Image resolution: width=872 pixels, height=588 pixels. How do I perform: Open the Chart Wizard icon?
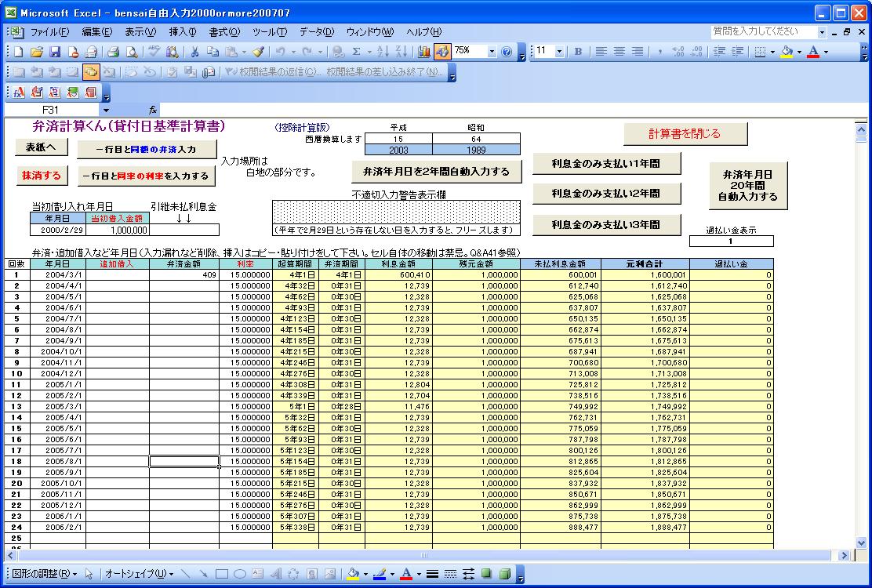[423, 52]
